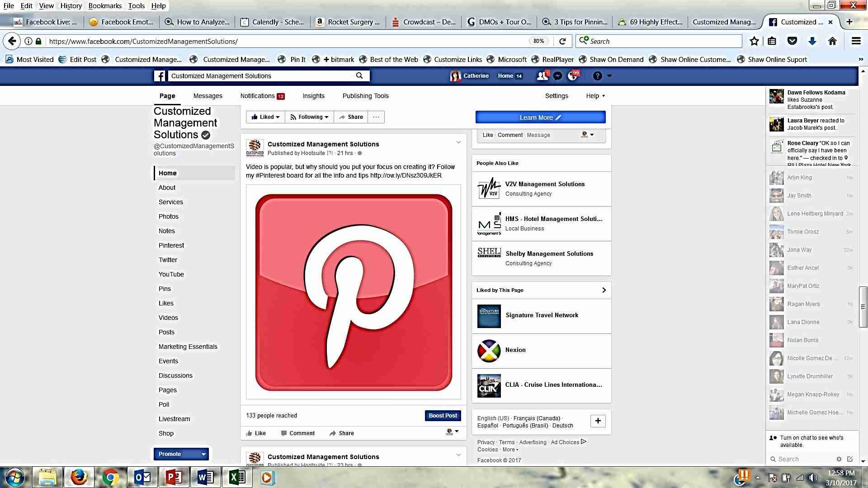The height and width of the screenshot is (488, 868).
Task: Open post identity selector dropdown
Action: (x=452, y=432)
